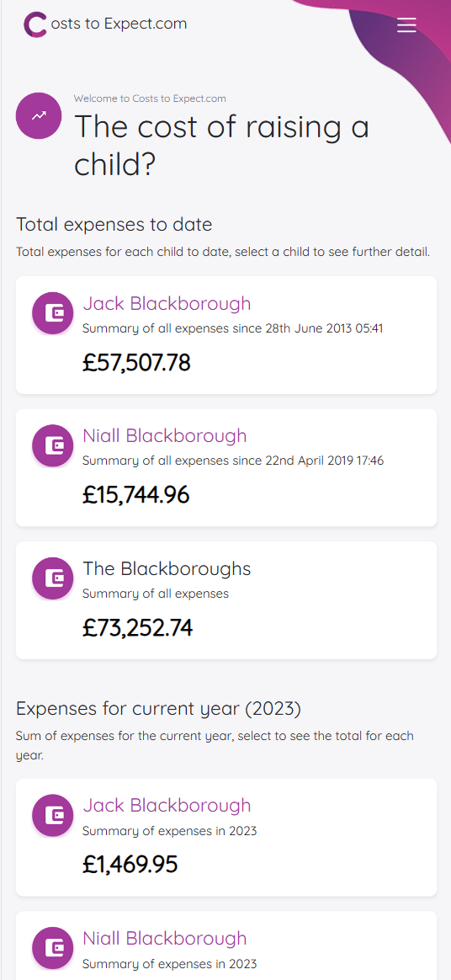Viewport: 451px width, 980px height.
Task: Select the £73,252.74 total amount
Action: tap(137, 627)
